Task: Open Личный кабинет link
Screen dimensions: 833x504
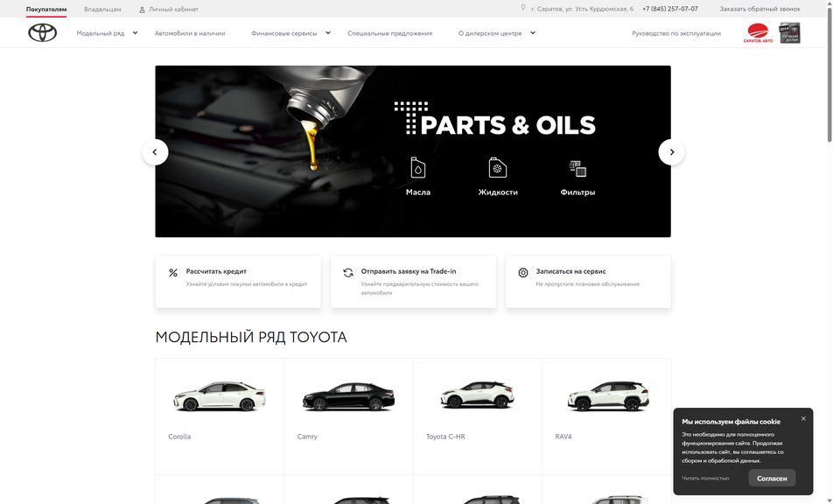Action: coord(174,9)
